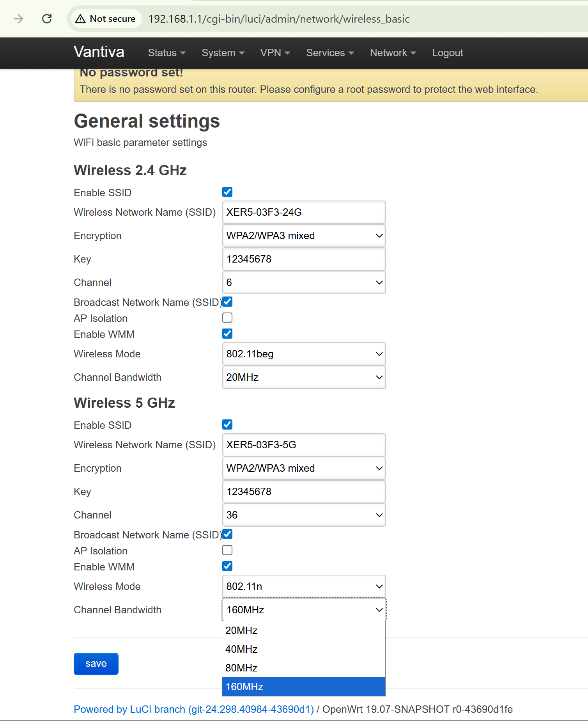The height and width of the screenshot is (721, 588).
Task: Open the 2.4 GHz Encryption dropdown
Action: (x=304, y=236)
